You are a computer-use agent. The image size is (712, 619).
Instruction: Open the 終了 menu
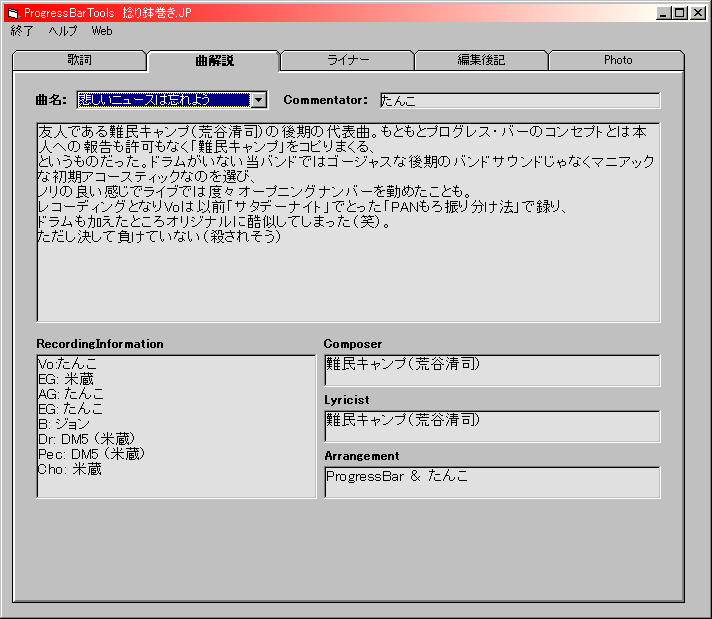click(x=22, y=31)
